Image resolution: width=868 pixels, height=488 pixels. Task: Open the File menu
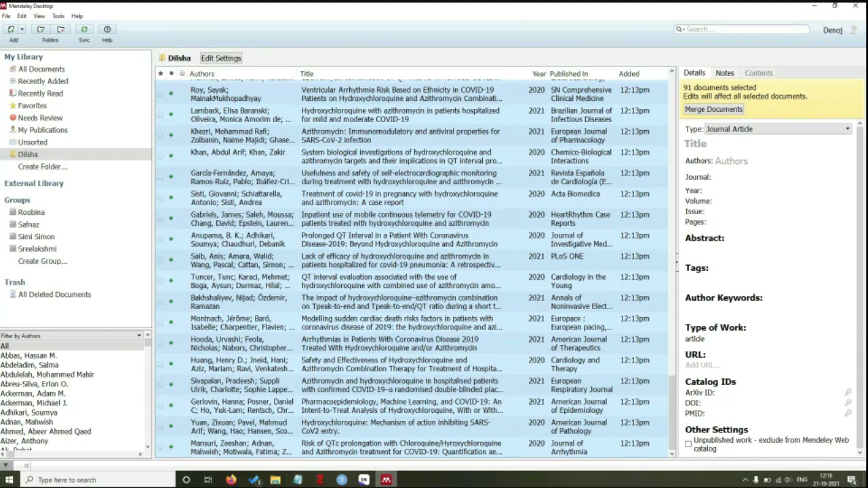click(6, 16)
